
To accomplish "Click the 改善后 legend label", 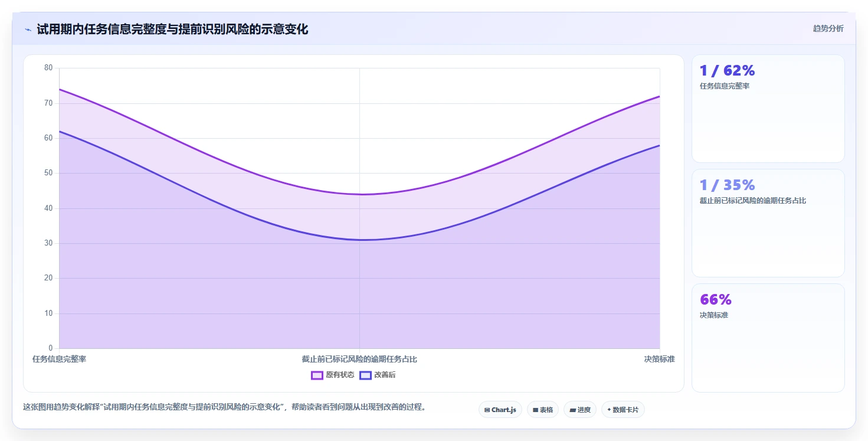I will coord(385,375).
